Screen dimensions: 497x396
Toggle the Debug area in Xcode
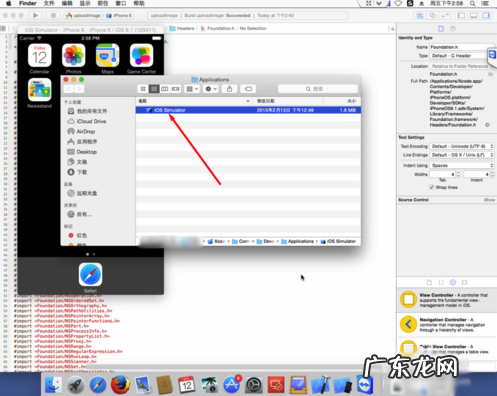[x=474, y=15]
